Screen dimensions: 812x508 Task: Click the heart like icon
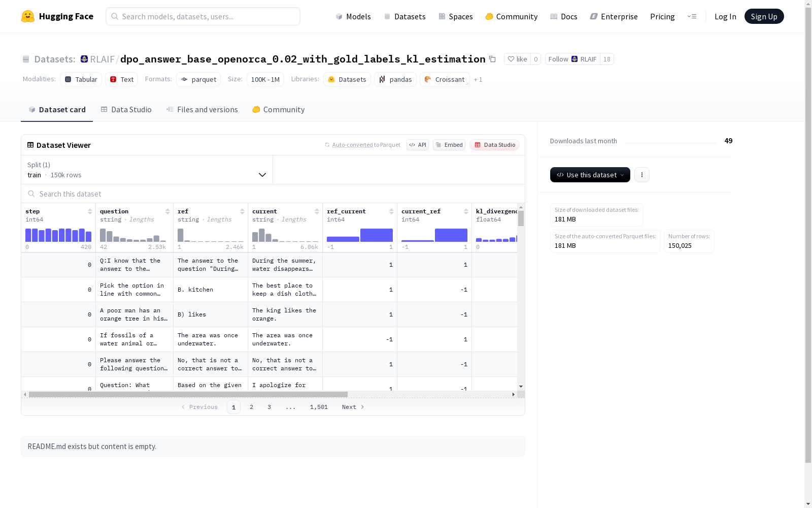pyautogui.click(x=511, y=59)
